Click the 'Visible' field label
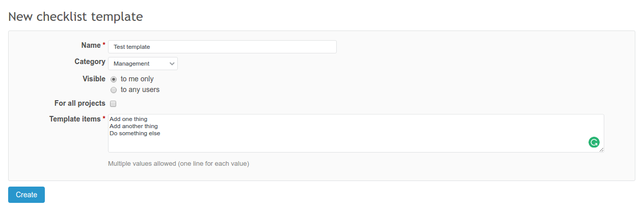644x211 pixels. 94,79
